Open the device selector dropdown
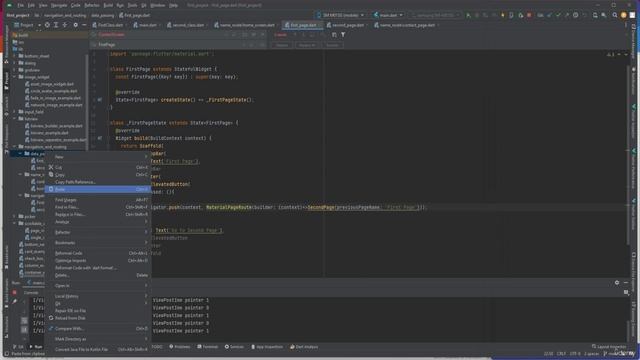The height and width of the screenshot is (360, 640). pos(340,15)
